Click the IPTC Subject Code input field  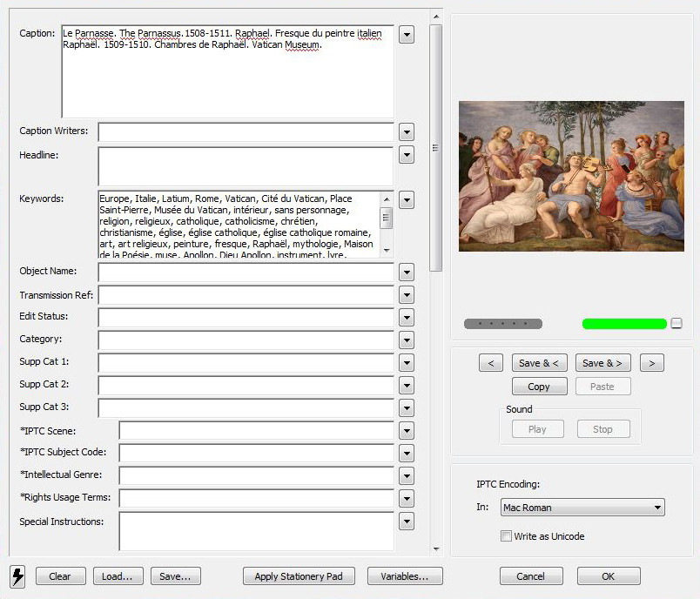click(x=257, y=454)
